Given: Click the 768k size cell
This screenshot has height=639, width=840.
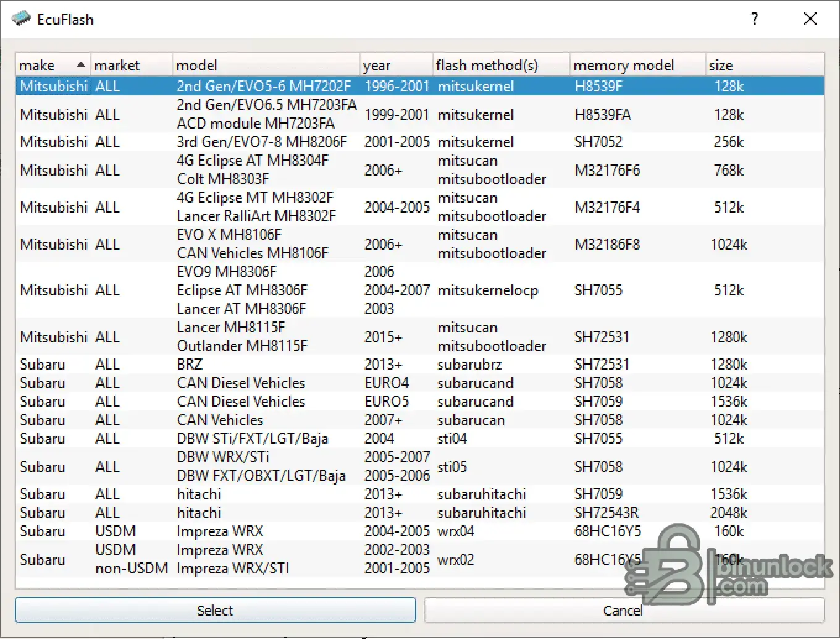Looking at the screenshot, I should click(729, 170).
